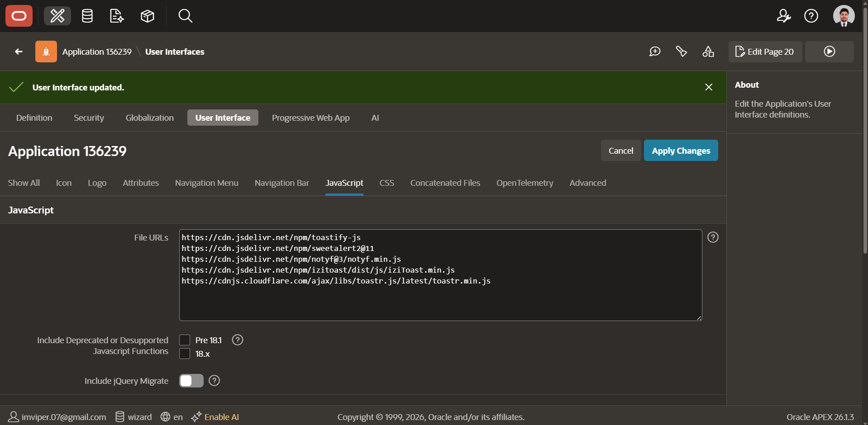
Task: Click the Oracle APEX 26.1.3 version text
Action: 820,417
